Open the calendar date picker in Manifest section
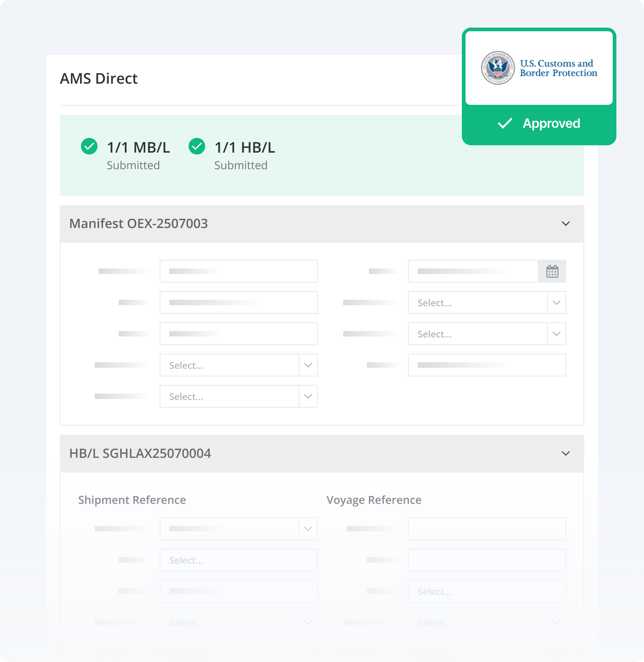This screenshot has height=662, width=644. tap(552, 271)
